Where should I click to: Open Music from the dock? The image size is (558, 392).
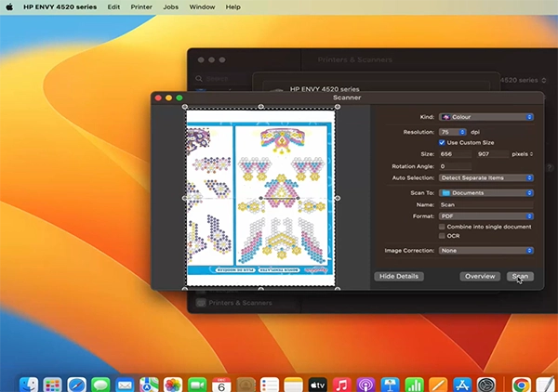coord(341,385)
